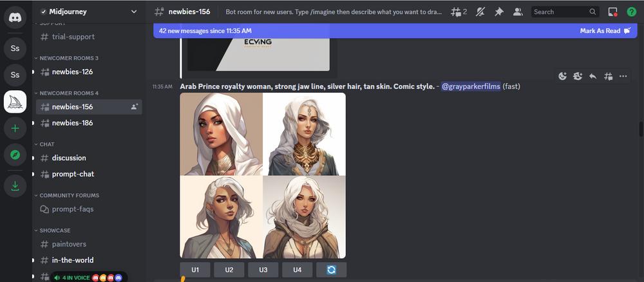Toggle the member list visibility icon
644x282 pixels.
point(517,12)
